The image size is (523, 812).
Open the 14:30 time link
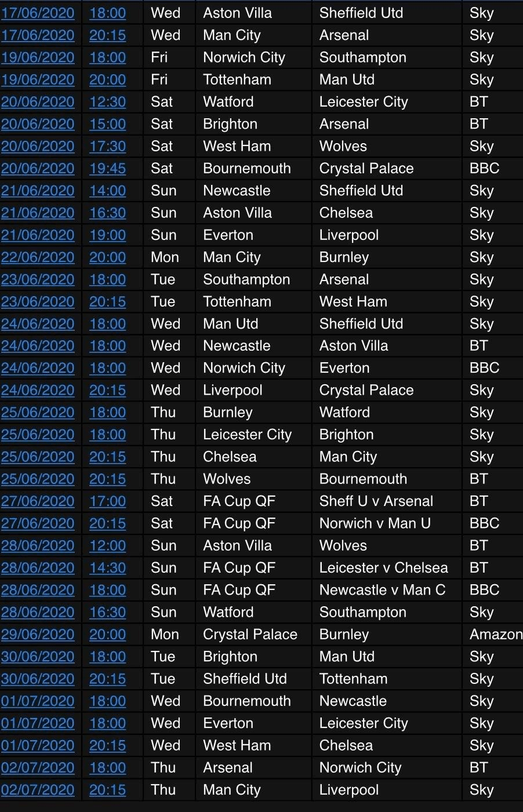point(107,568)
